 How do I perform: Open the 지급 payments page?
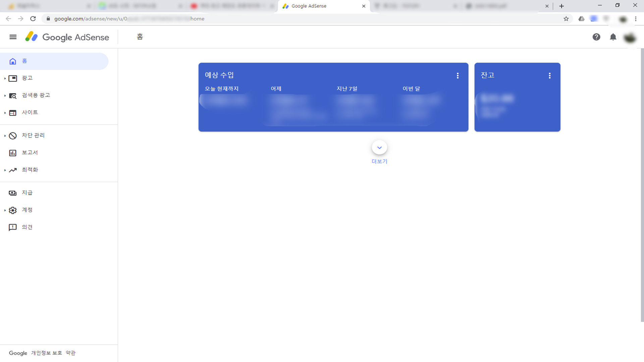coord(27,193)
